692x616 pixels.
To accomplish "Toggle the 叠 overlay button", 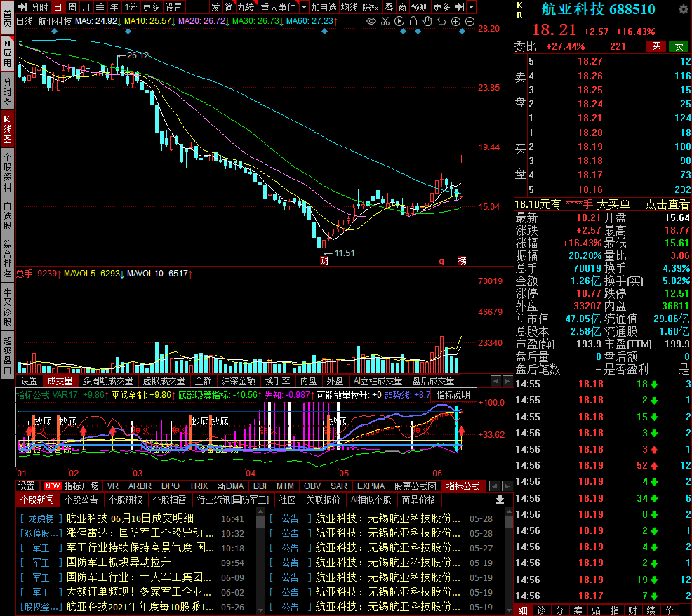I will [x=390, y=7].
